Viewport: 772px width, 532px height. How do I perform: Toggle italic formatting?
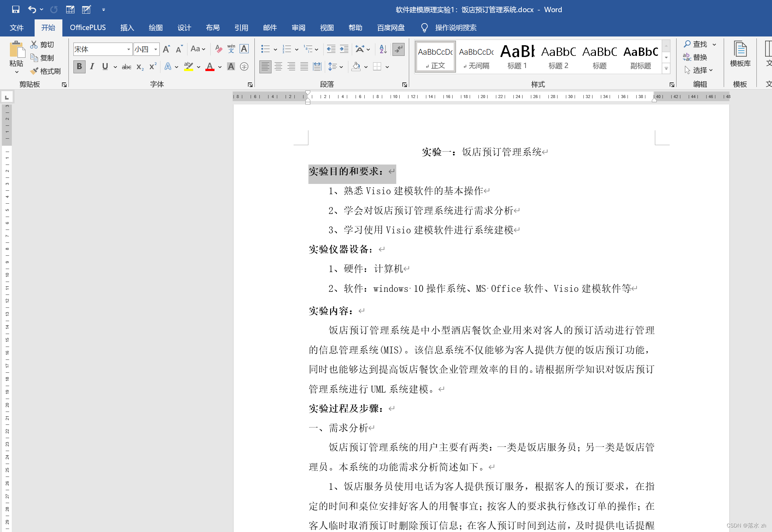92,67
